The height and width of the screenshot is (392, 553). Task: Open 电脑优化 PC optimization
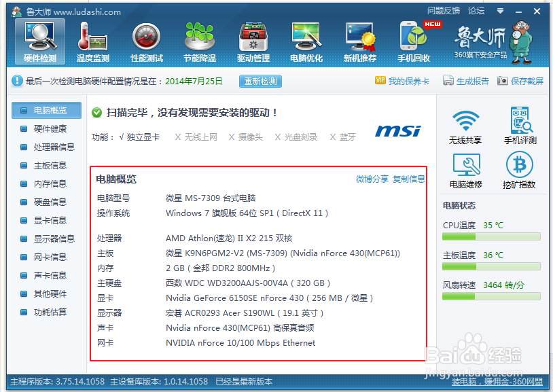pos(306,41)
